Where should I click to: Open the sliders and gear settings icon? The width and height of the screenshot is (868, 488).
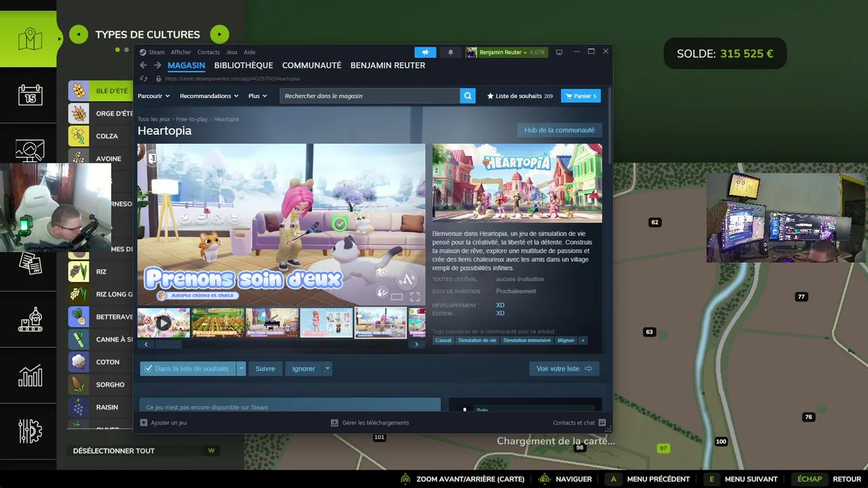(30, 431)
